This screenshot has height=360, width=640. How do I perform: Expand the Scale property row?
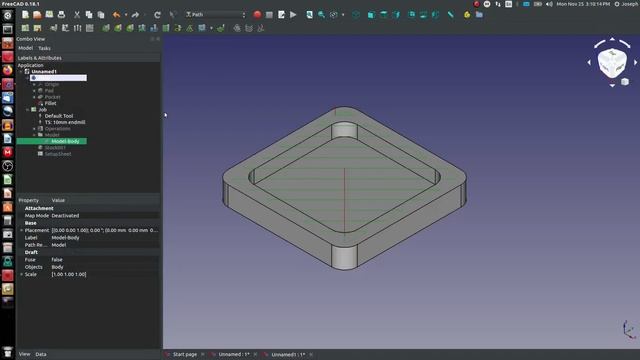pos(22,274)
